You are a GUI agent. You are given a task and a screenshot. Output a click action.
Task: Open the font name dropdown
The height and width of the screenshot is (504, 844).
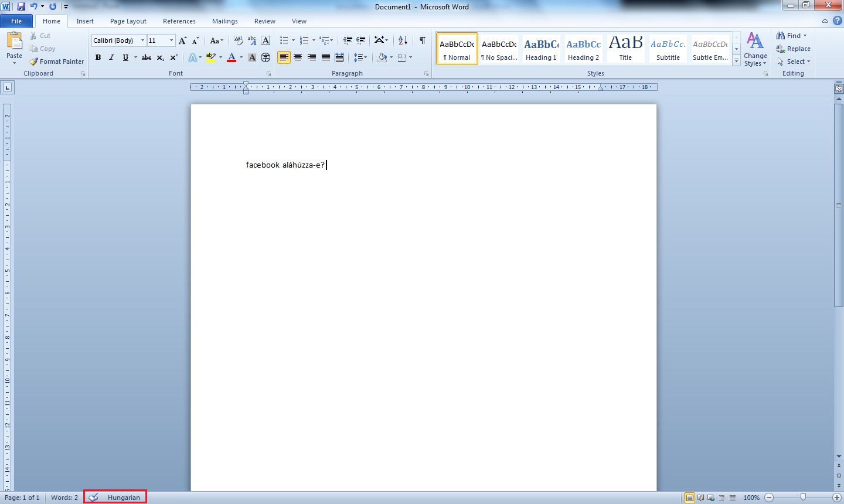pyautogui.click(x=142, y=40)
